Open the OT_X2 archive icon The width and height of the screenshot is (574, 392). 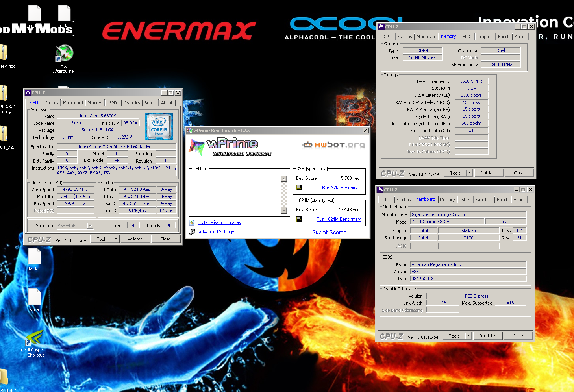pyautogui.click(x=4, y=134)
